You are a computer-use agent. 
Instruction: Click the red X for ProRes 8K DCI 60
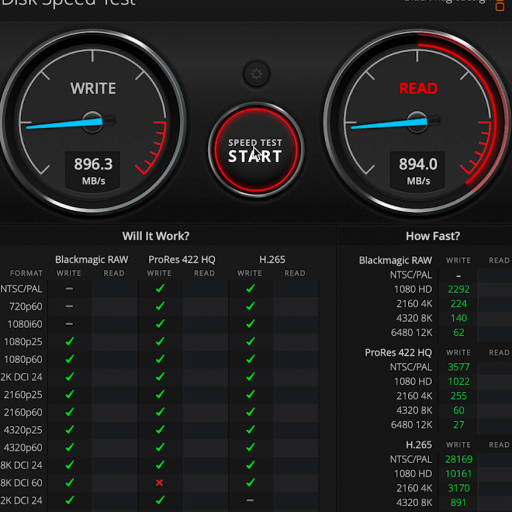[x=159, y=482]
